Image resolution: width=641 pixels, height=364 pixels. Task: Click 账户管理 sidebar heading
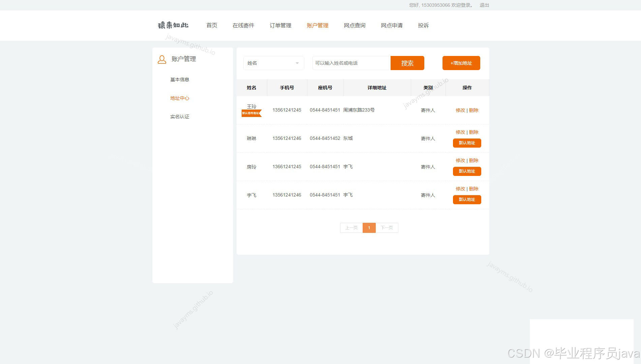click(184, 59)
